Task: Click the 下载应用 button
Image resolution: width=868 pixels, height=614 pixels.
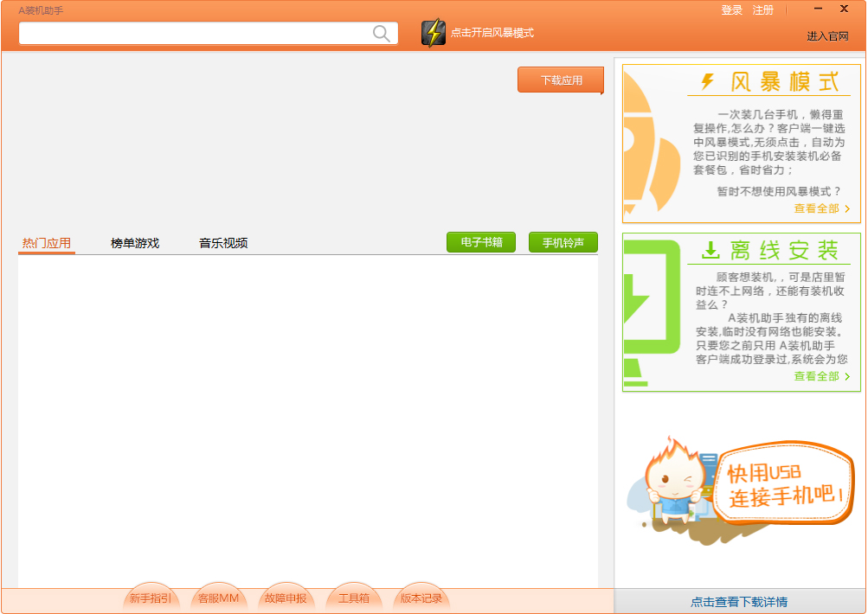Action: (560, 80)
